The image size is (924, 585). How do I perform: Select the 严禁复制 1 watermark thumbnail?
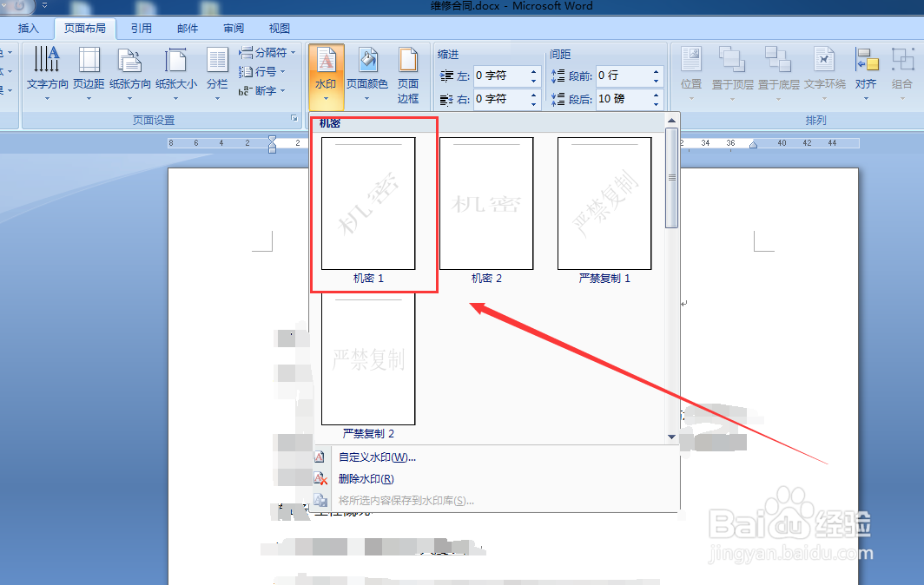click(604, 203)
